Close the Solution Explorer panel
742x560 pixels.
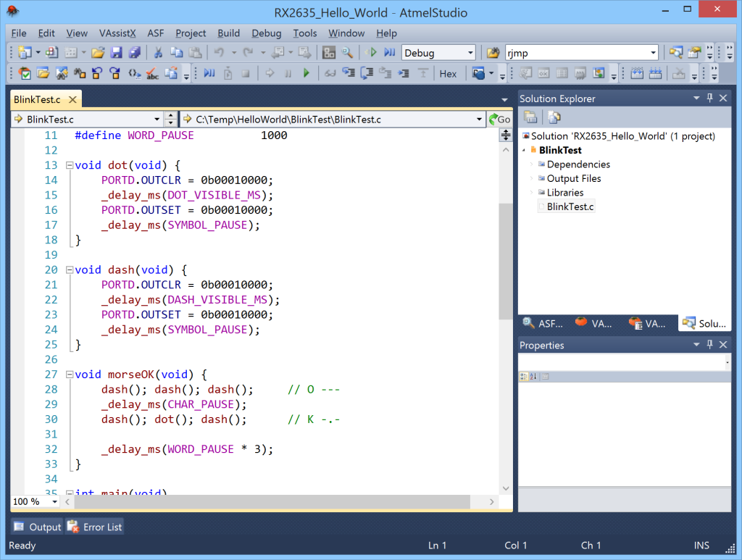pyautogui.click(x=723, y=98)
